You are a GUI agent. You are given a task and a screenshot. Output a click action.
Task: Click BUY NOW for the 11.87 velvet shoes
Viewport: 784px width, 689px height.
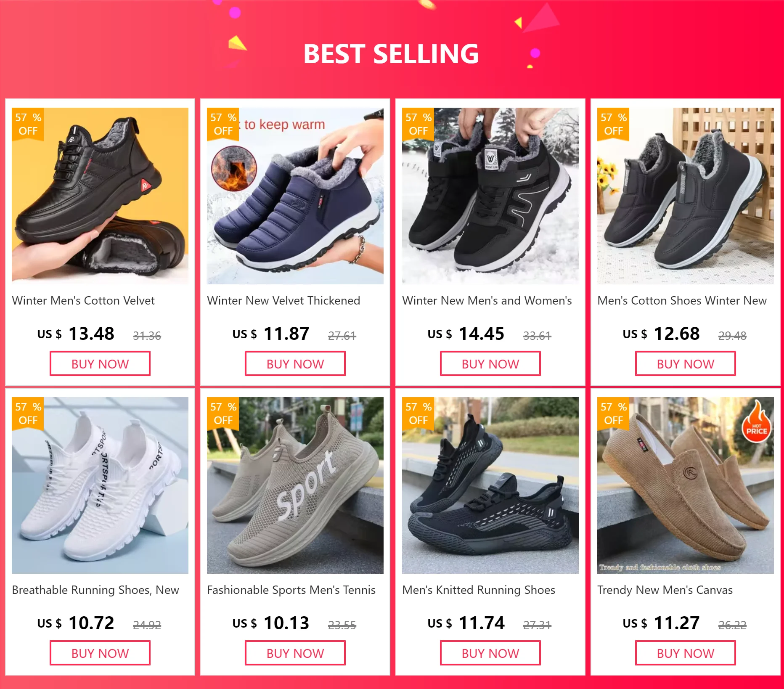[x=295, y=364]
